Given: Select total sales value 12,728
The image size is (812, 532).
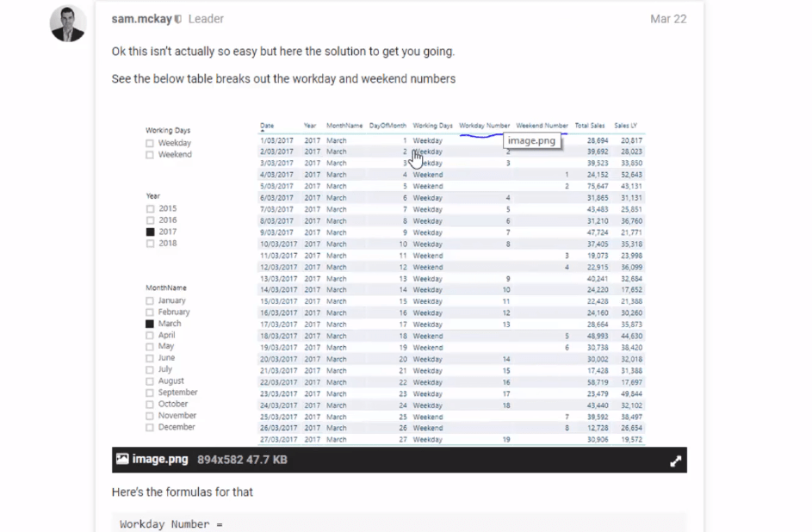Looking at the screenshot, I should point(598,428).
